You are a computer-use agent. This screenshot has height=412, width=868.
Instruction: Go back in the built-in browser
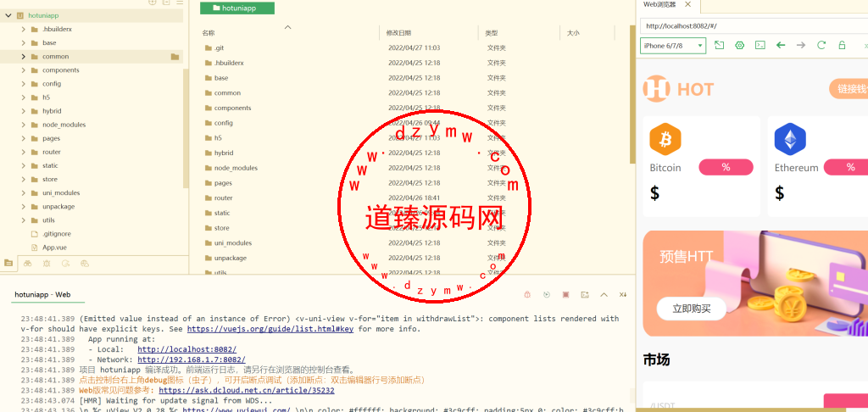pyautogui.click(x=781, y=46)
